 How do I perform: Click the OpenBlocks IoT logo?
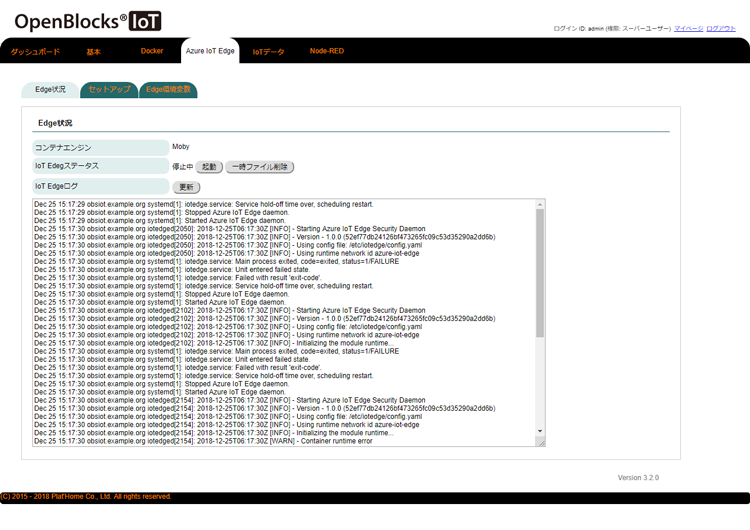[88, 22]
